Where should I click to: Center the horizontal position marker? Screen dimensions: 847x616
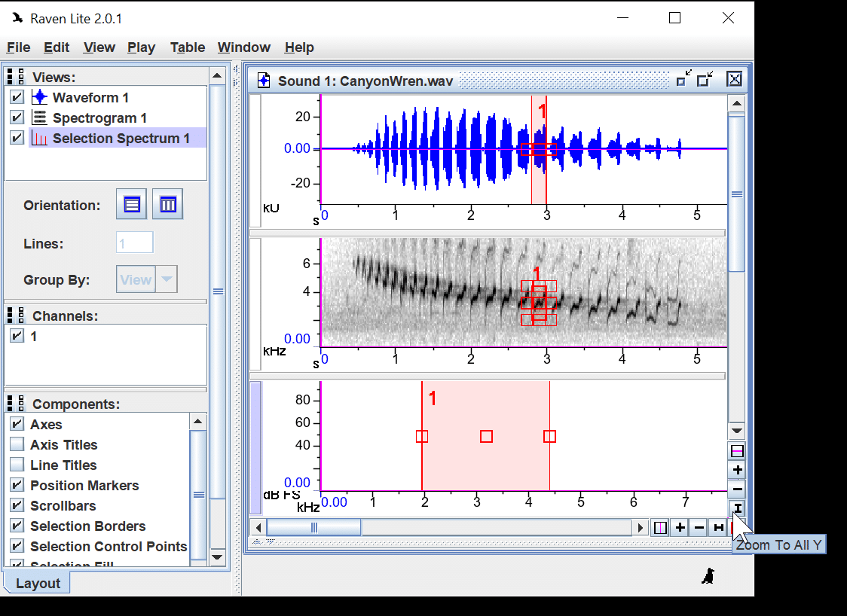click(660, 528)
